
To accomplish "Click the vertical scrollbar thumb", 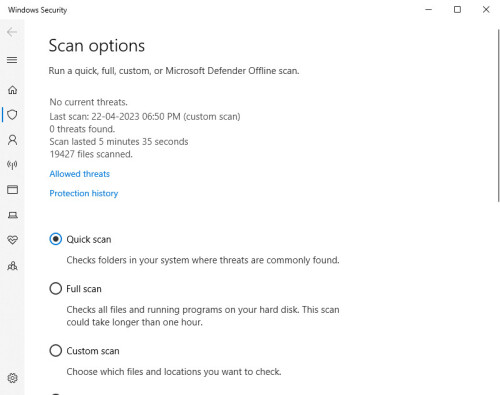I will pyautogui.click(x=499, y=115).
